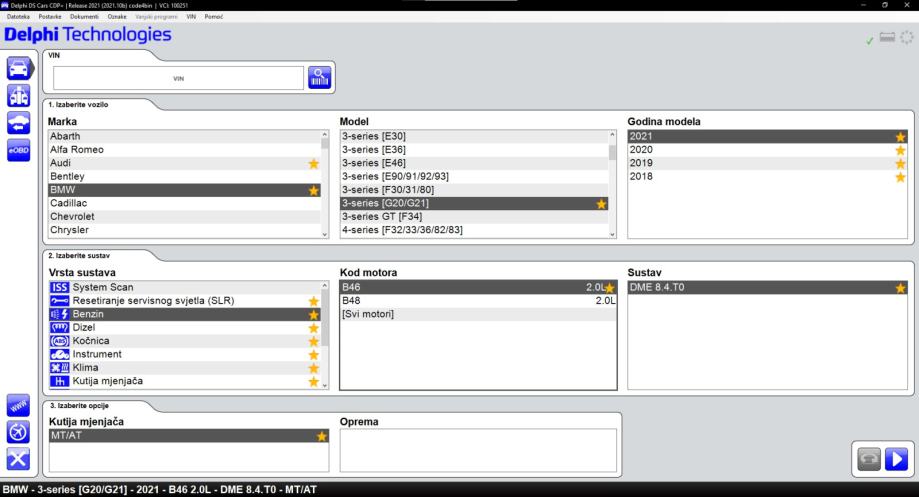Image resolution: width=919 pixels, height=497 pixels.
Task: Select the Kočnica ABS system
Action: click(185, 341)
